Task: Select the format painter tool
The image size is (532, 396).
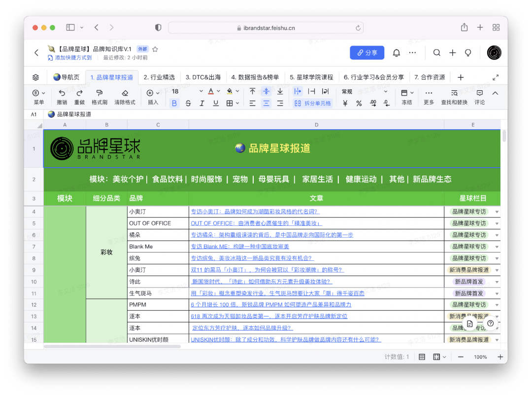Action: [100, 93]
